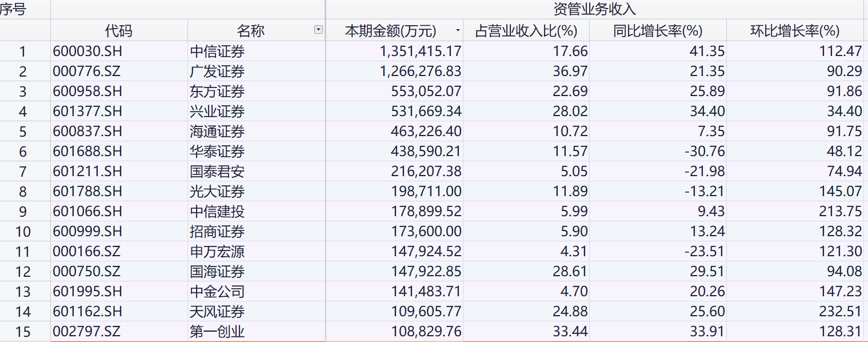The height and width of the screenshot is (342, 868).
Task: Select the 广发证券 name cell
Action: [x=257, y=71]
